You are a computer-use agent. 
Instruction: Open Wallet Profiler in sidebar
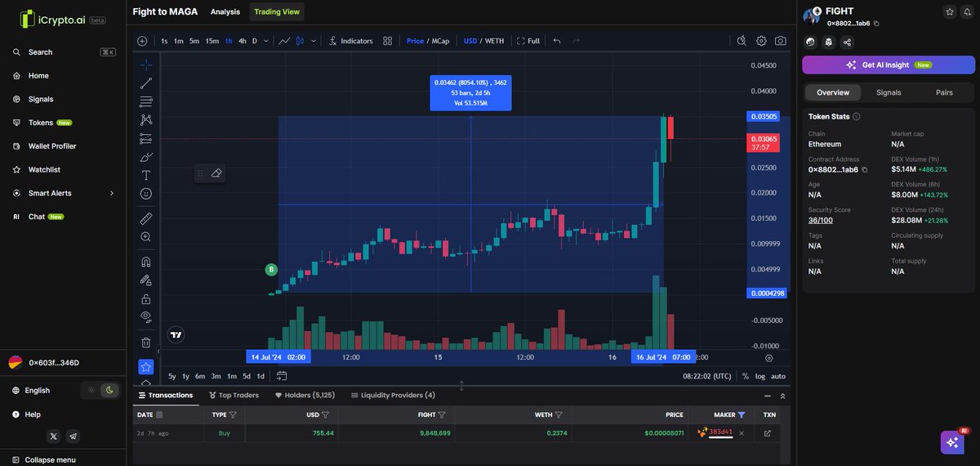pyautogui.click(x=52, y=146)
